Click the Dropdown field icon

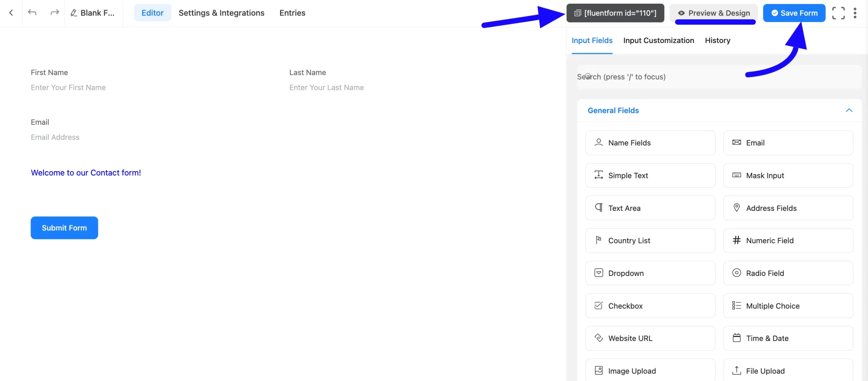tap(598, 273)
